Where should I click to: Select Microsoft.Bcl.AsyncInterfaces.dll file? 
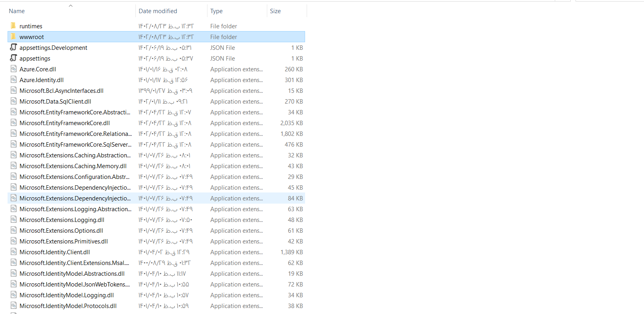click(61, 91)
